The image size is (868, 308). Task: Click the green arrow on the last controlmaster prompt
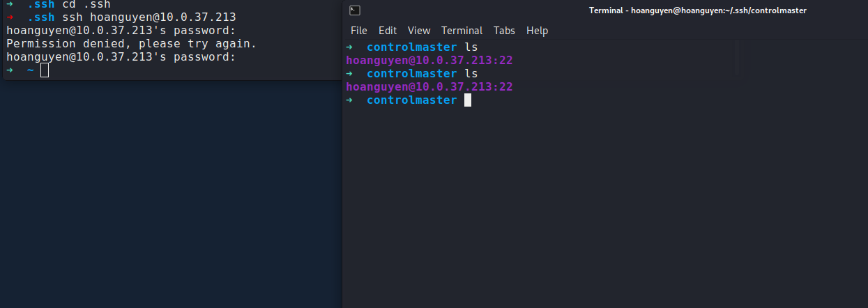point(350,100)
